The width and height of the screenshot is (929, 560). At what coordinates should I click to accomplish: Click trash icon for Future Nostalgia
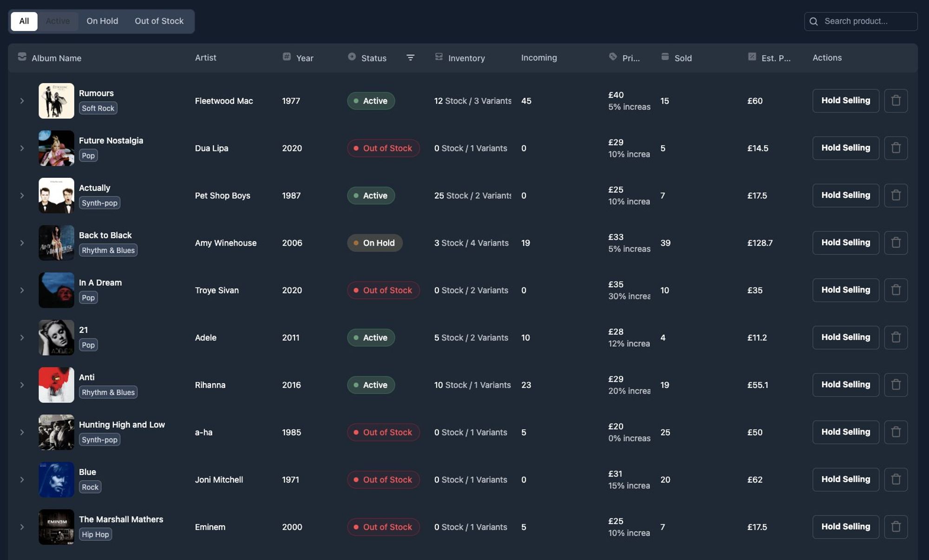[896, 148]
